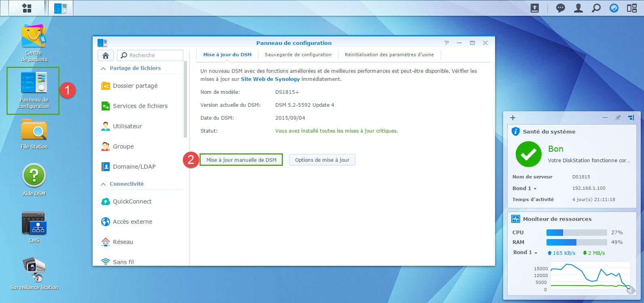Image resolution: width=644 pixels, height=303 pixels.
Task: Click the DSM date 2015/09/04
Action: pyautogui.click(x=290, y=118)
